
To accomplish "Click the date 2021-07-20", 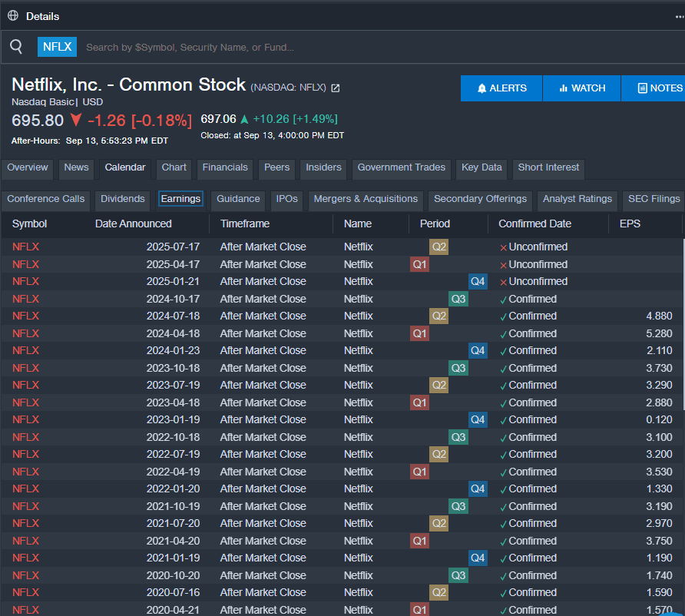I will [x=173, y=523].
